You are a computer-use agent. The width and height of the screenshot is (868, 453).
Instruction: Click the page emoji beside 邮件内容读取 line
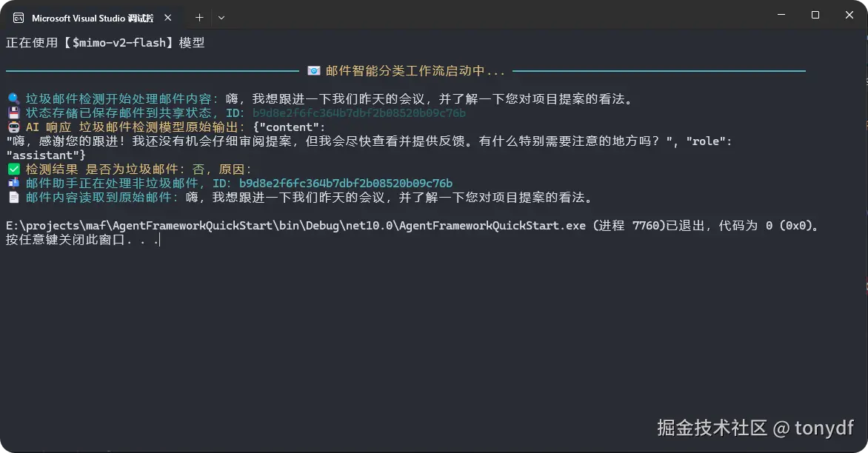13,198
